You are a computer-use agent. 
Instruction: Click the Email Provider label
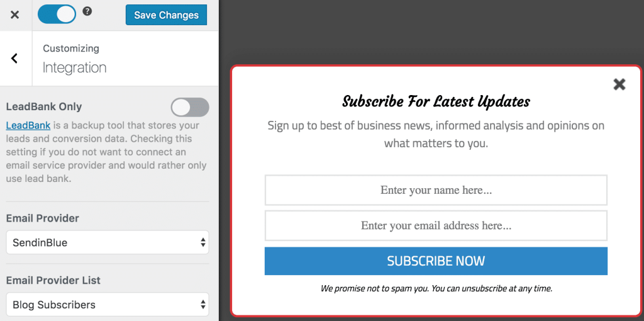pos(43,218)
